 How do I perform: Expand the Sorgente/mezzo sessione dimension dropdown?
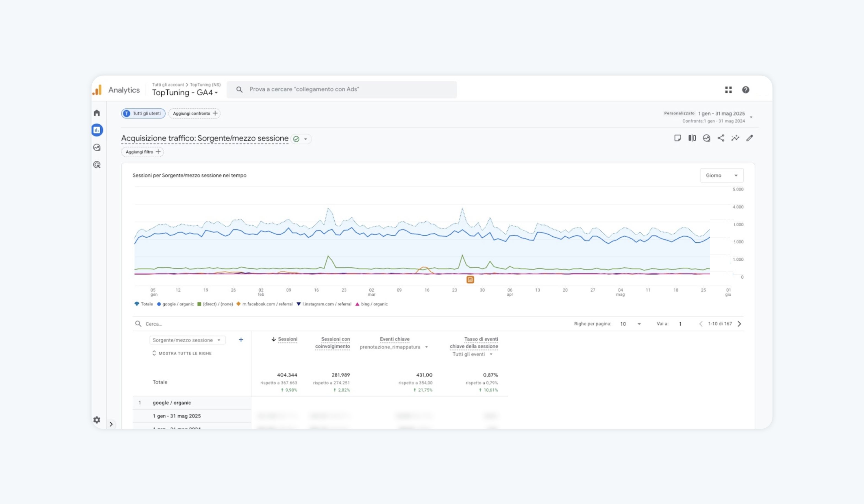pyautogui.click(x=187, y=340)
